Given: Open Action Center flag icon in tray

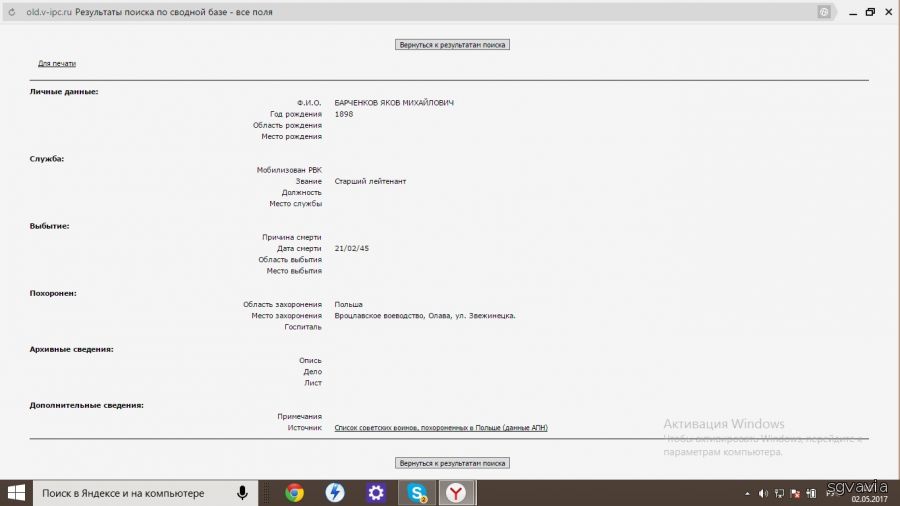Looking at the screenshot, I should 795,493.
